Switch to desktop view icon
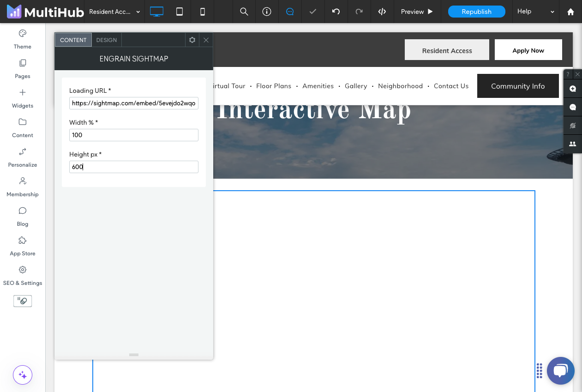This screenshot has height=392, width=582. [156, 12]
